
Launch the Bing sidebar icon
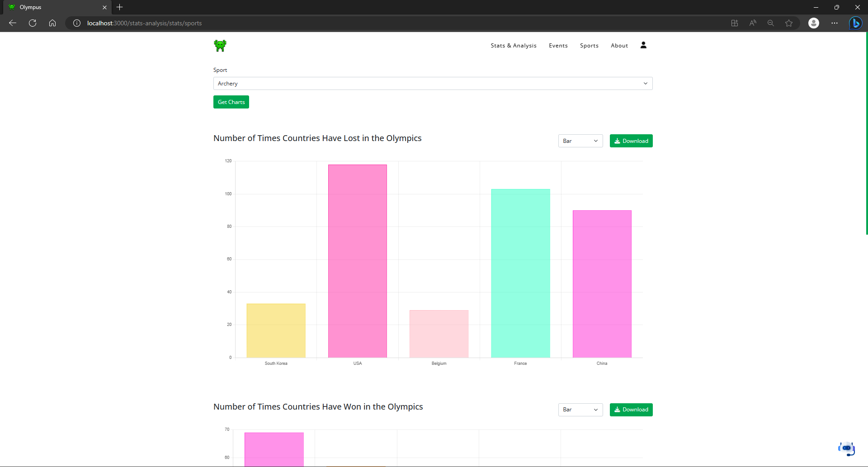coord(855,23)
